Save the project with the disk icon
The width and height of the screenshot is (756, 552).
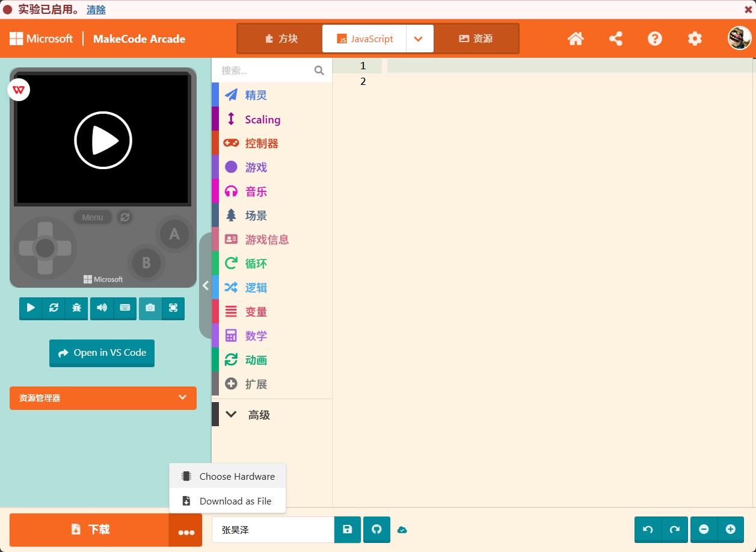tap(347, 530)
